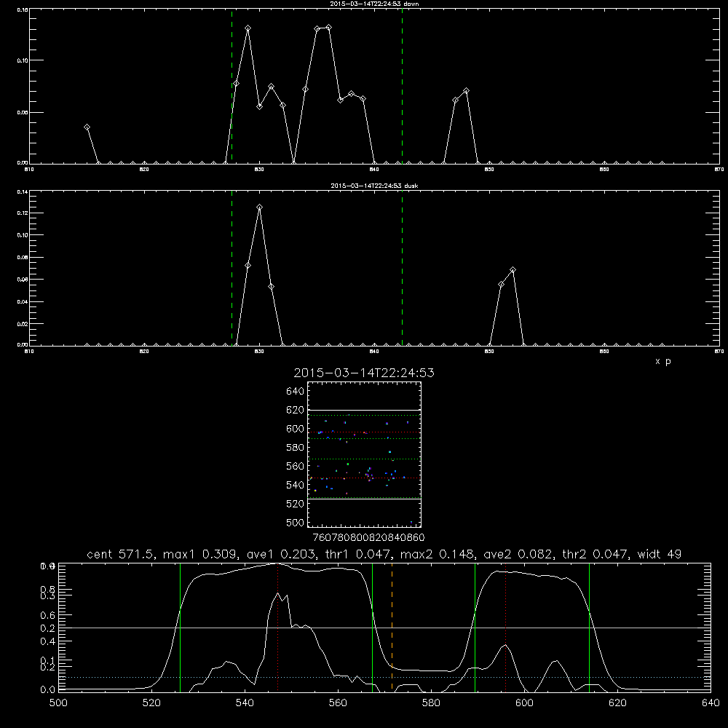Click the 850 x-axis label under the dusk plot

click(x=489, y=352)
